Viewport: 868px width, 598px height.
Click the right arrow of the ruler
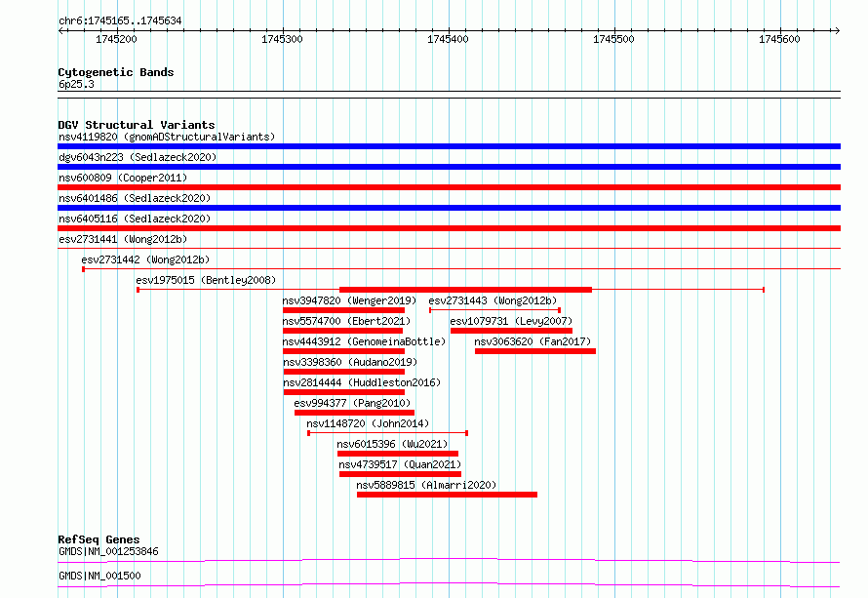pyautogui.click(x=837, y=31)
